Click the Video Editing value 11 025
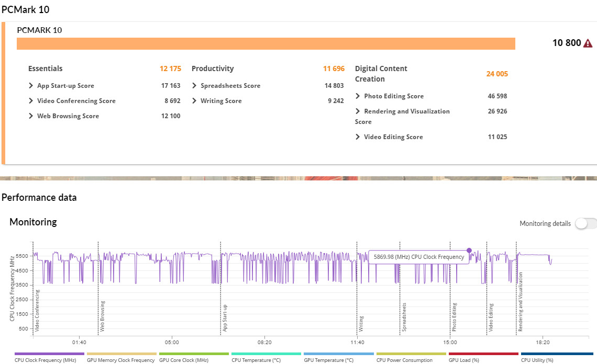This screenshot has height=364, width=597. [497, 137]
